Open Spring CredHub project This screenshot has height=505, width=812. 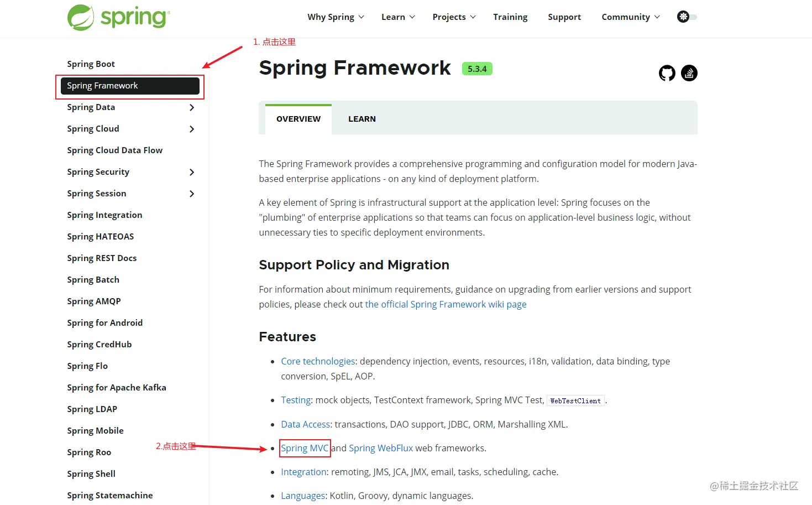click(x=99, y=345)
